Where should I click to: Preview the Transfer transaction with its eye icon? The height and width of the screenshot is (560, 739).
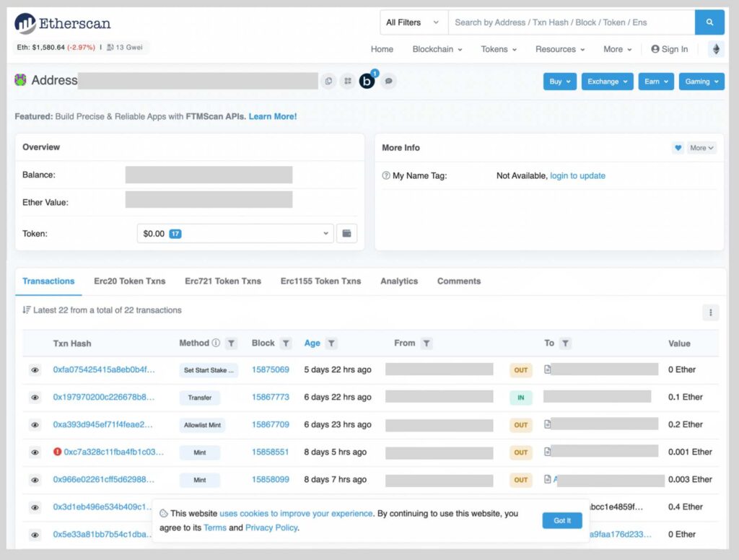click(x=34, y=398)
